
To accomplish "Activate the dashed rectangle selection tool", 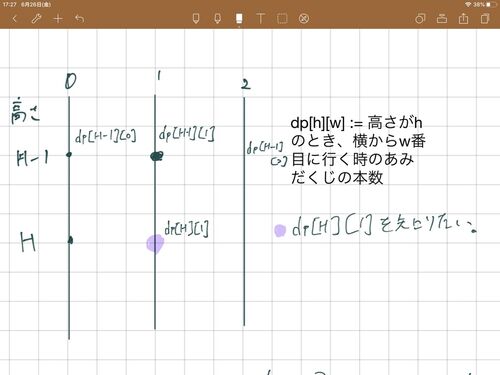I will pos(282,18).
